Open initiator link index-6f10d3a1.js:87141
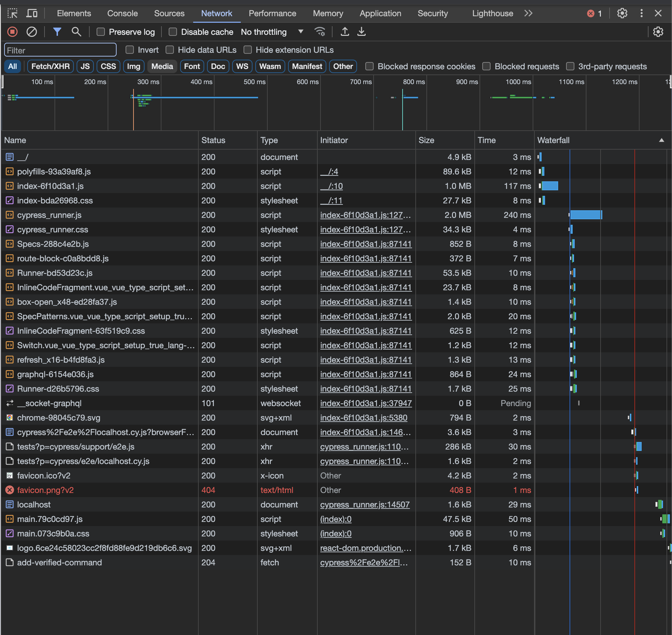 click(366, 244)
